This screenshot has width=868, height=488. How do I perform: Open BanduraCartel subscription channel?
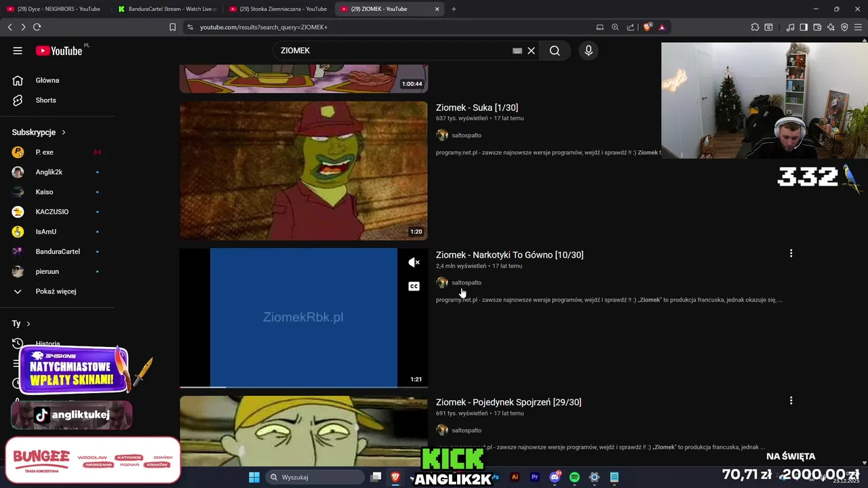pyautogui.click(x=58, y=251)
